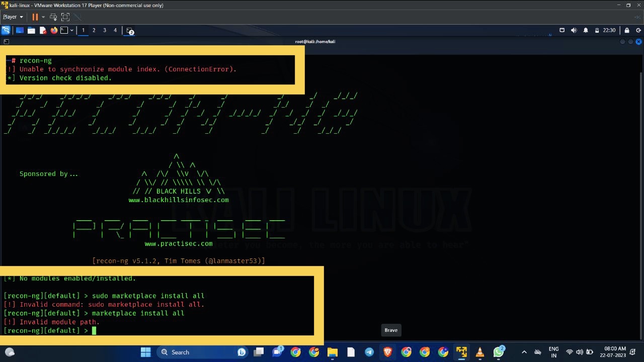
Task: Click the Windows Start button
Action: pos(145,352)
